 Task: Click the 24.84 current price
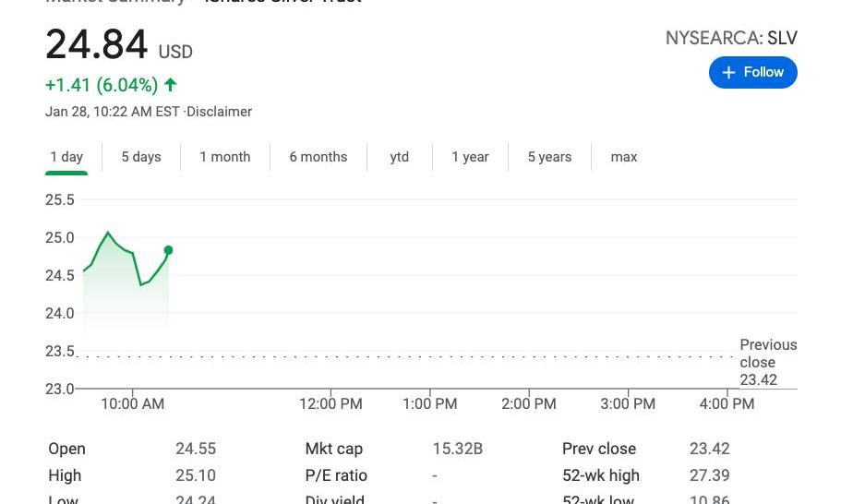[97, 44]
